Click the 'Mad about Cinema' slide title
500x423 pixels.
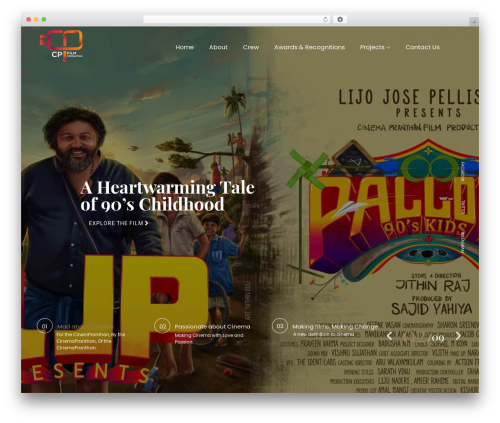coord(85,327)
